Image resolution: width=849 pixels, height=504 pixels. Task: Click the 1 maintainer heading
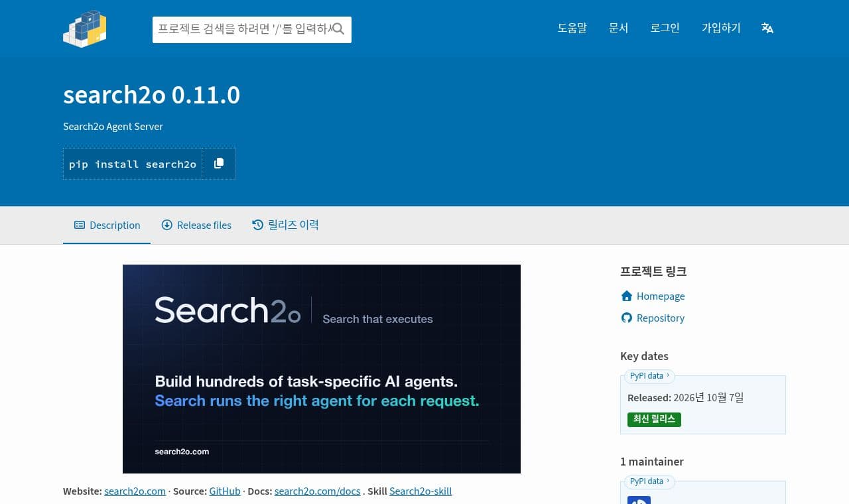click(652, 462)
